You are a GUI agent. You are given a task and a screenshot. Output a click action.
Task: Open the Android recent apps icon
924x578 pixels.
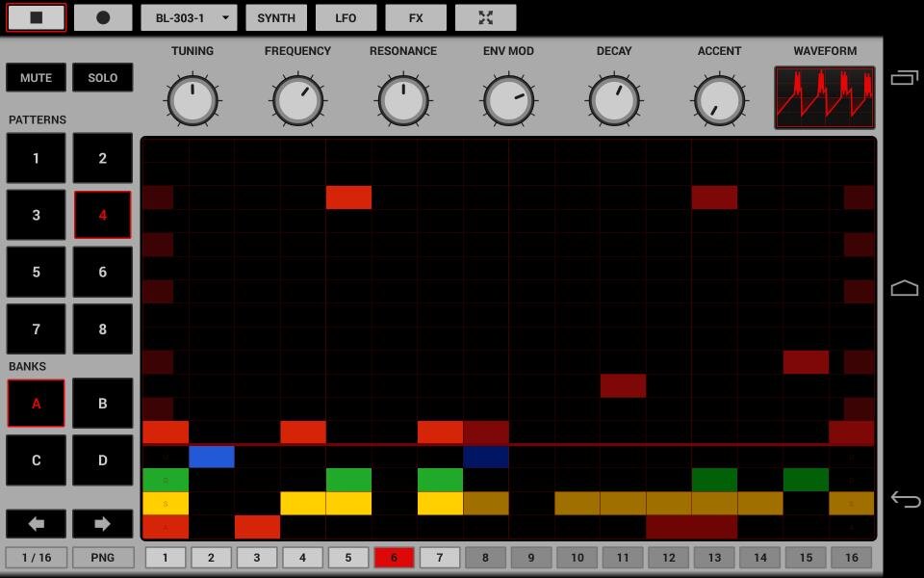[x=905, y=78]
